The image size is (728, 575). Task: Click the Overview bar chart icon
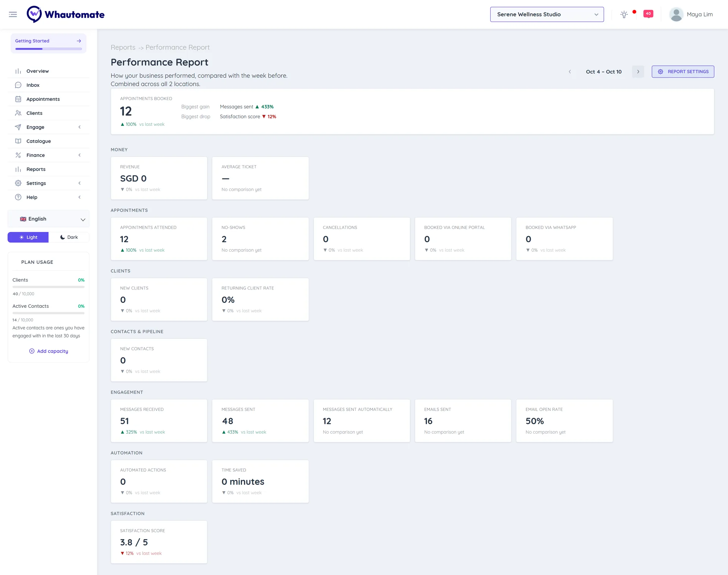coord(18,71)
